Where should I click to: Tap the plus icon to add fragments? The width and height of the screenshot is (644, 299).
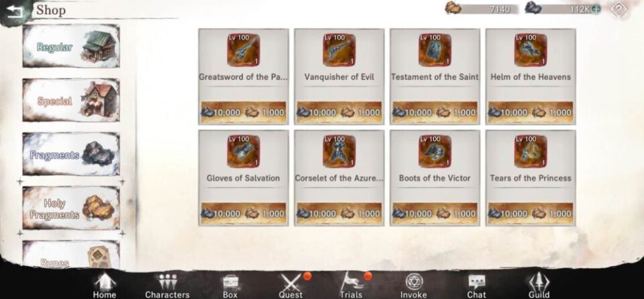[x=596, y=9]
